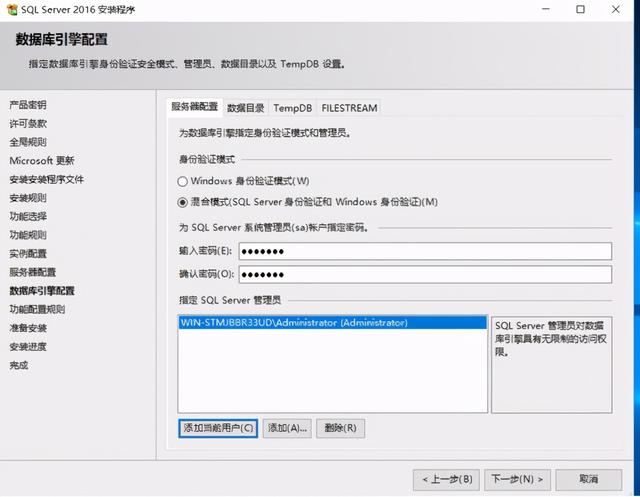Switch to the 服务器配置 tab
Image resolution: width=640 pixels, height=497 pixels.
tap(195, 107)
